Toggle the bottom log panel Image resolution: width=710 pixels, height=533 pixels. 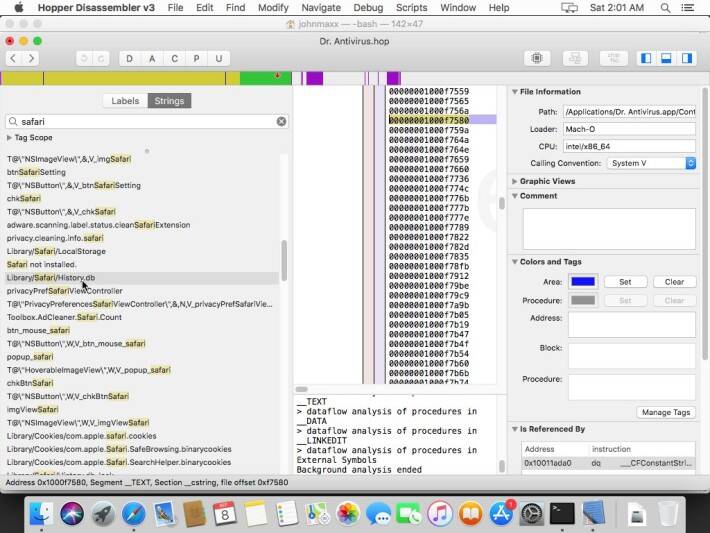[666, 58]
